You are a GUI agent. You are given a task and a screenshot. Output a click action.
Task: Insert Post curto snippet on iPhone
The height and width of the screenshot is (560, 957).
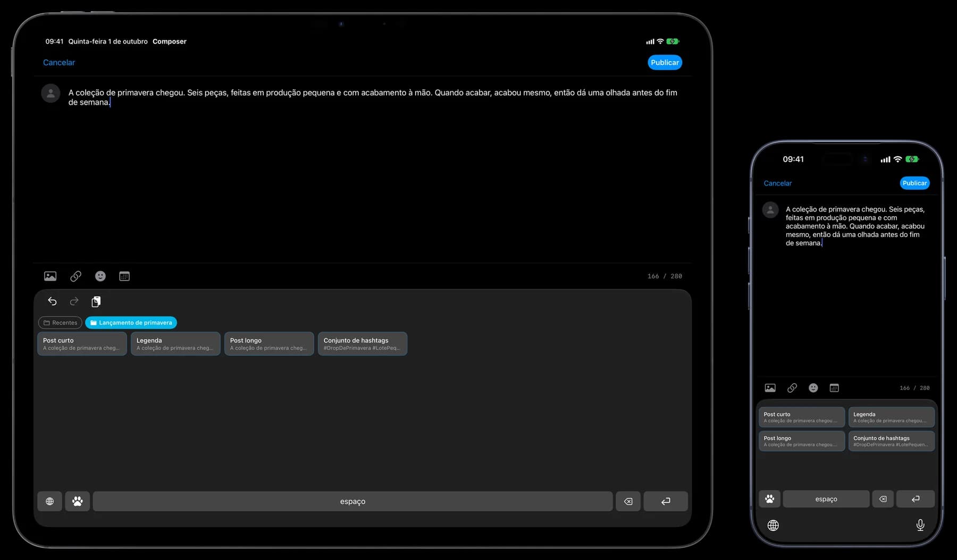[x=802, y=417]
